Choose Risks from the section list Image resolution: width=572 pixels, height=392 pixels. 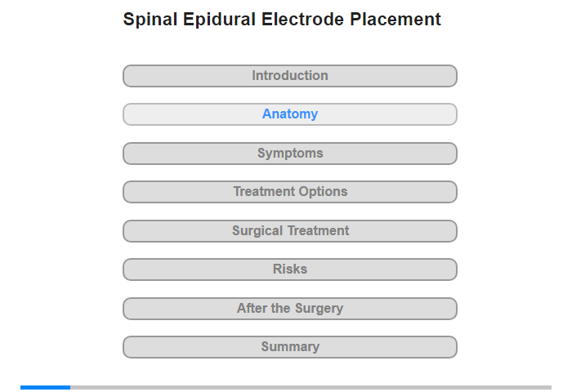pos(289,269)
